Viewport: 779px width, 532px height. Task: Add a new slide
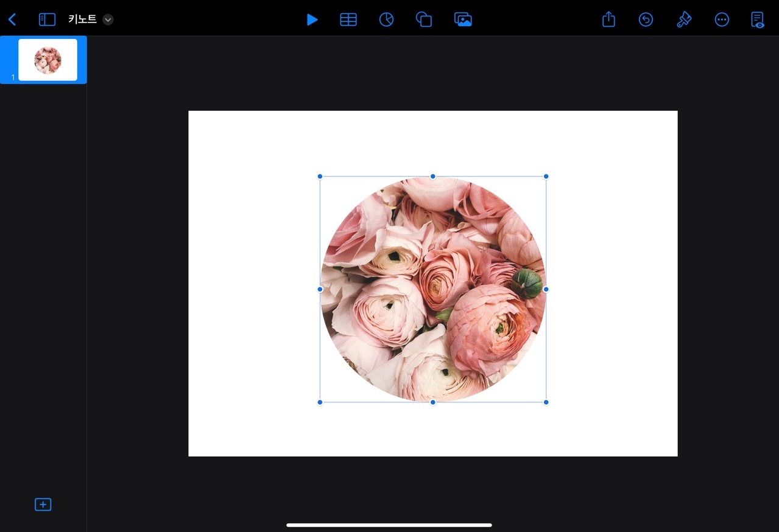[43, 504]
